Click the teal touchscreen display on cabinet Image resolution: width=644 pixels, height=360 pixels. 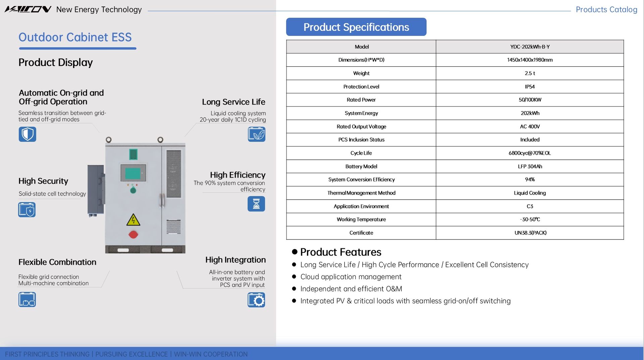click(133, 173)
